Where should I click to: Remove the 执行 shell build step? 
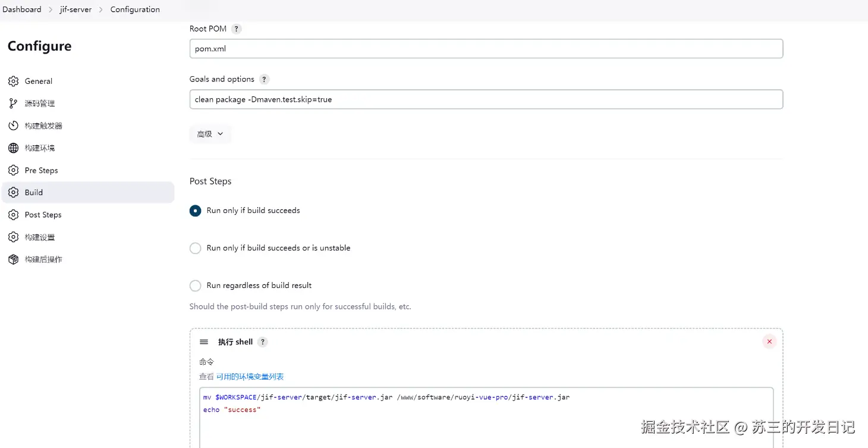pos(769,342)
